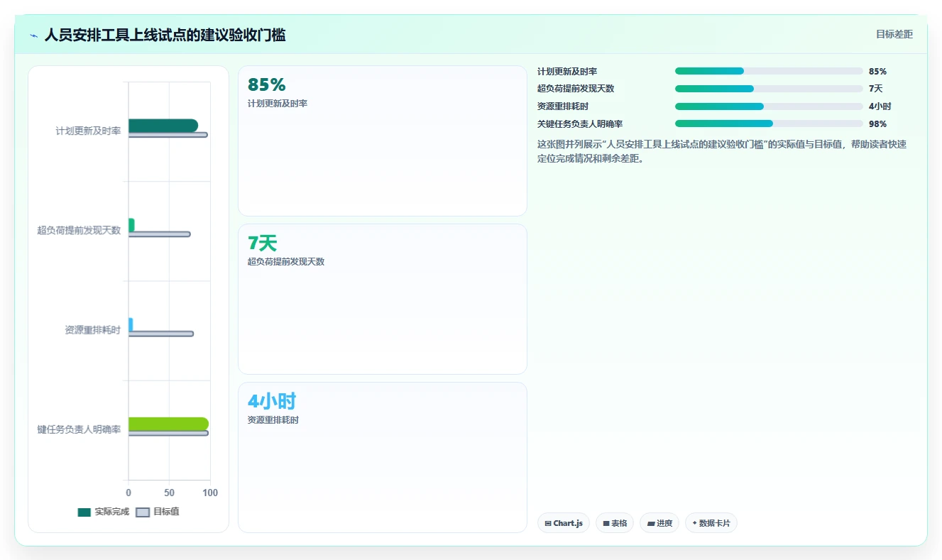Click the 98% value in progress list
This screenshot has width=942, height=560.
click(x=877, y=123)
